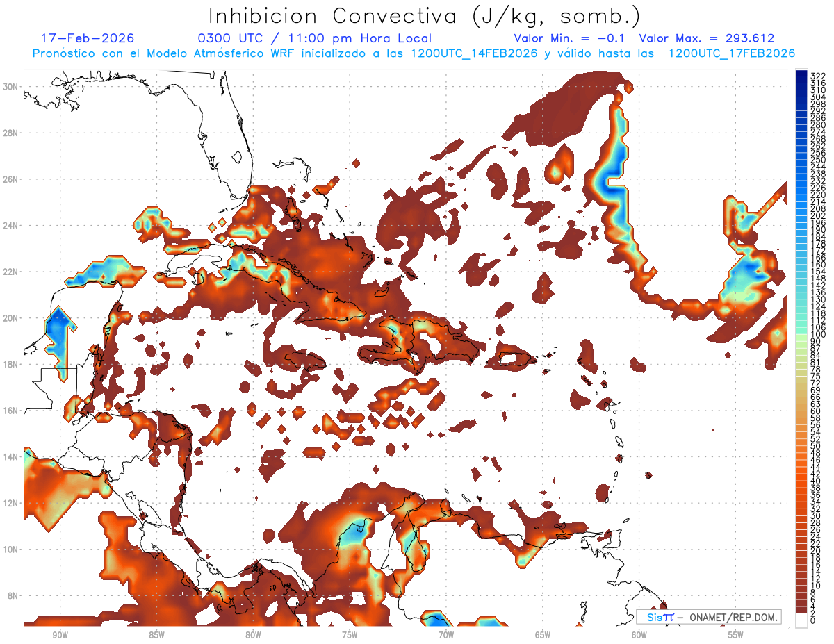Click the legend value '322'
The height and width of the screenshot is (644, 834).
pyautogui.click(x=818, y=76)
